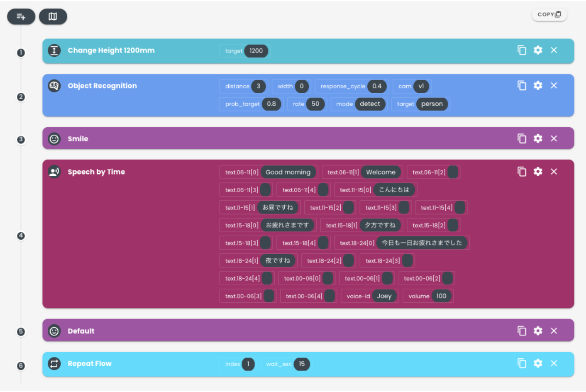This screenshot has height=392, width=586.
Task: Change the voice-id value Joey
Action: click(384, 296)
